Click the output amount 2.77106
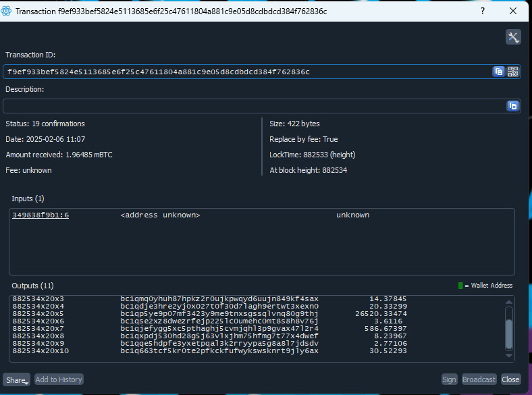The height and width of the screenshot is (395, 532). tap(390, 344)
